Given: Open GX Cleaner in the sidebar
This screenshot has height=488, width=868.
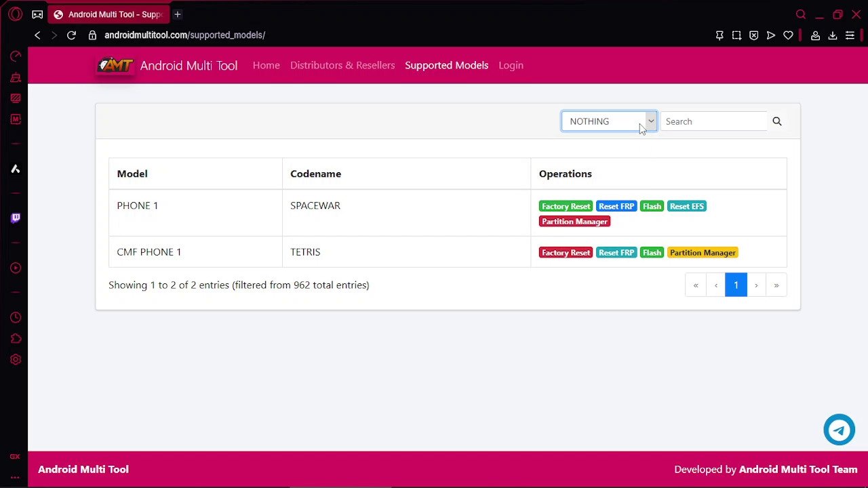Looking at the screenshot, I should 15,78.
